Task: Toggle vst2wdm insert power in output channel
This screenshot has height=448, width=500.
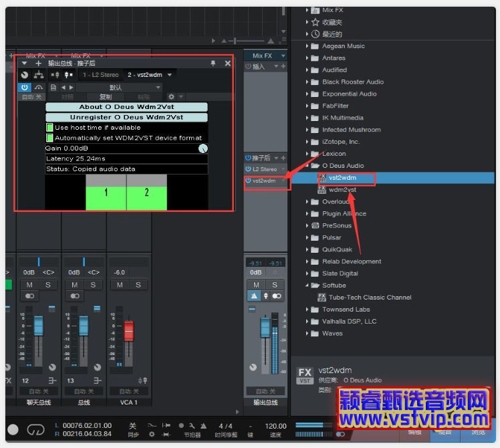Action: pyautogui.click(x=248, y=181)
